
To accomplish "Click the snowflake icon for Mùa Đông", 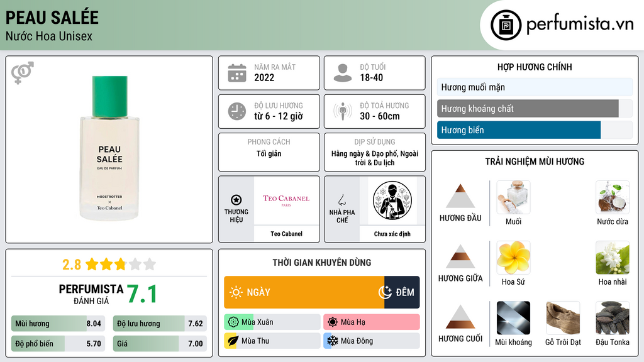I will [333, 341].
